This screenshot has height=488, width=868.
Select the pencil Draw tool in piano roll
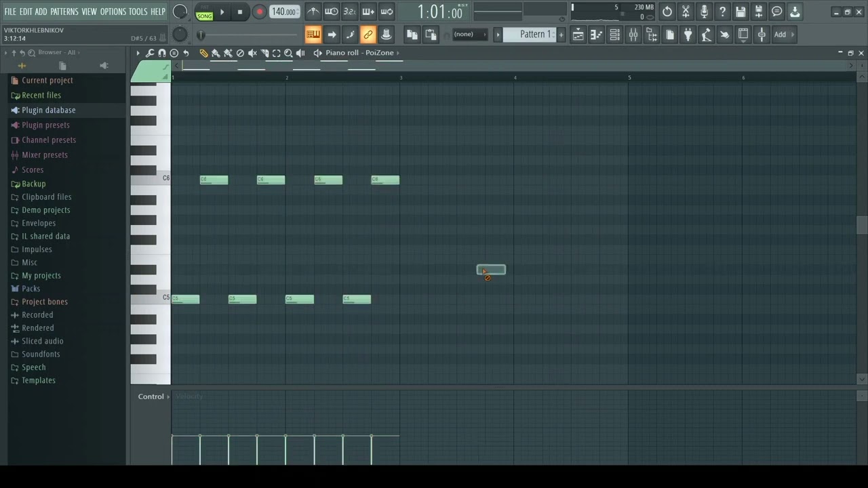[x=203, y=53]
